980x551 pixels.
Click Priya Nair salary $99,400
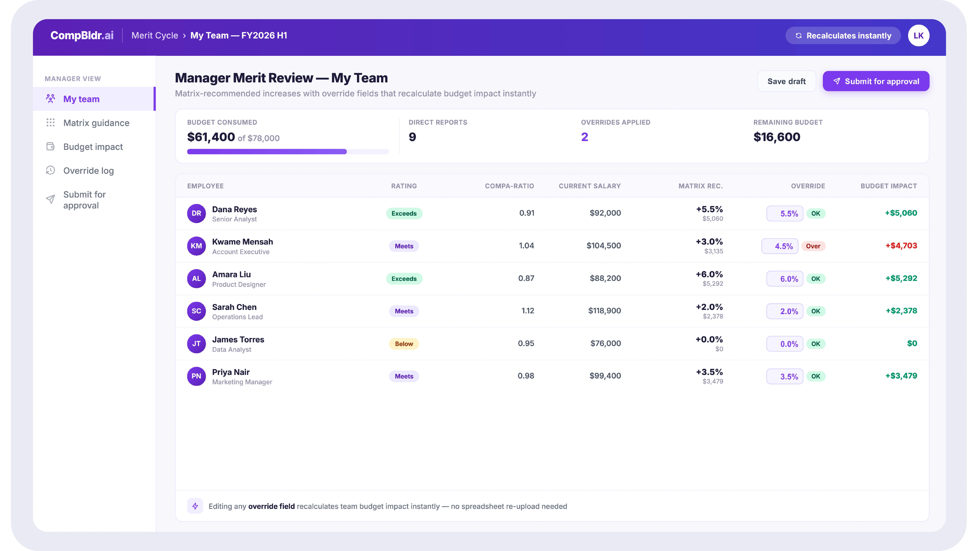tap(605, 376)
